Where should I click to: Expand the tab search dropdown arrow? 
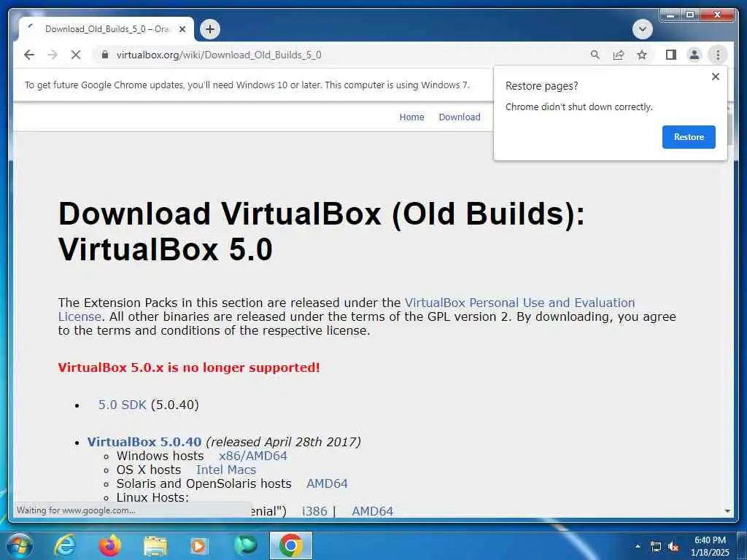click(x=642, y=29)
